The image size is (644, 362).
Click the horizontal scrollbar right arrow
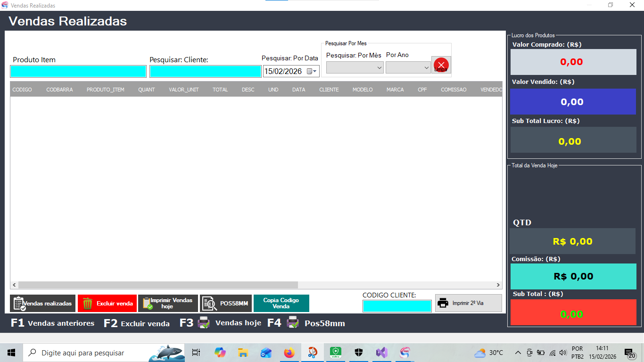click(x=498, y=285)
